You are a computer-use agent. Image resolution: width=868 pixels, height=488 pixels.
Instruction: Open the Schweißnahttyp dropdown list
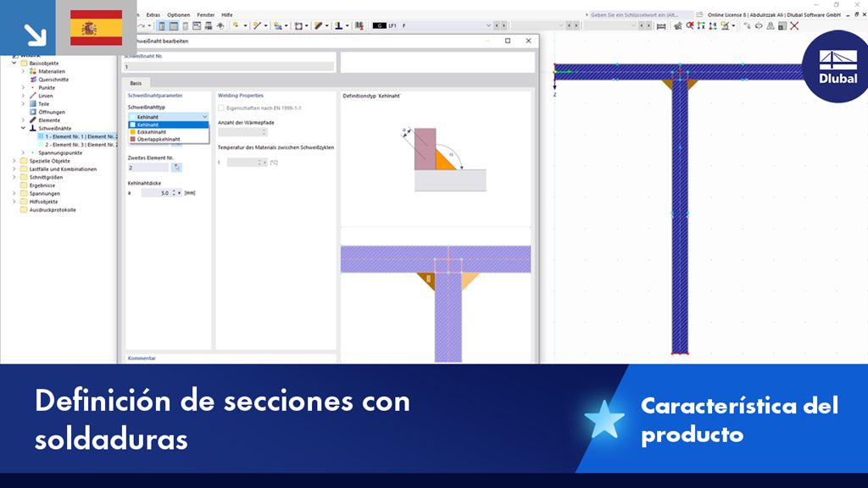pyautogui.click(x=205, y=117)
